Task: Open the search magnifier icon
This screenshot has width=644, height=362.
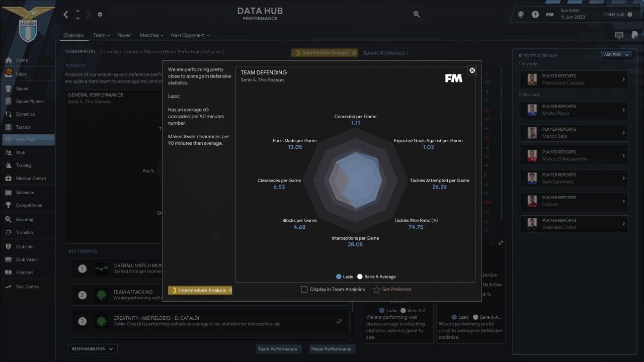Action: (417, 15)
